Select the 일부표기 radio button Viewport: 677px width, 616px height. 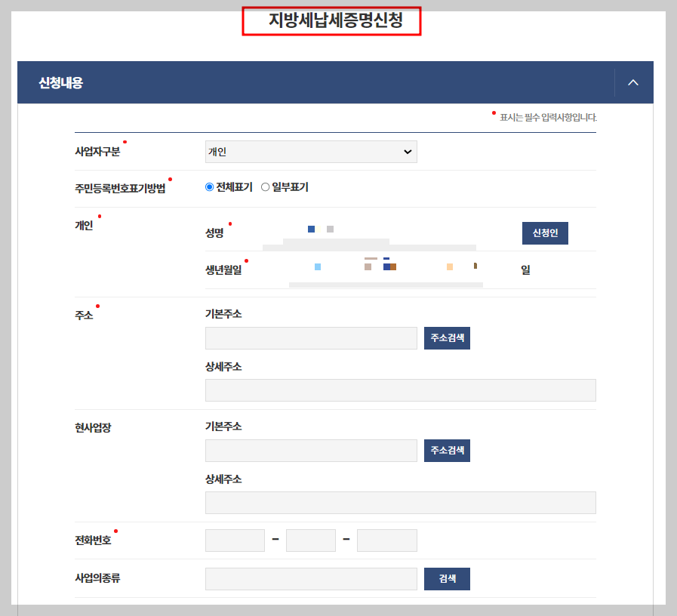266,186
